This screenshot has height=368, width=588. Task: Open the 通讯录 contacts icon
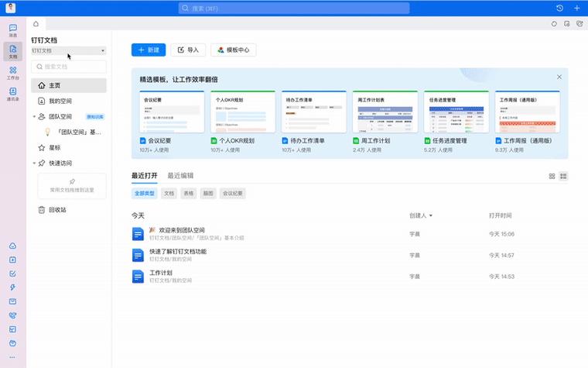click(12, 94)
